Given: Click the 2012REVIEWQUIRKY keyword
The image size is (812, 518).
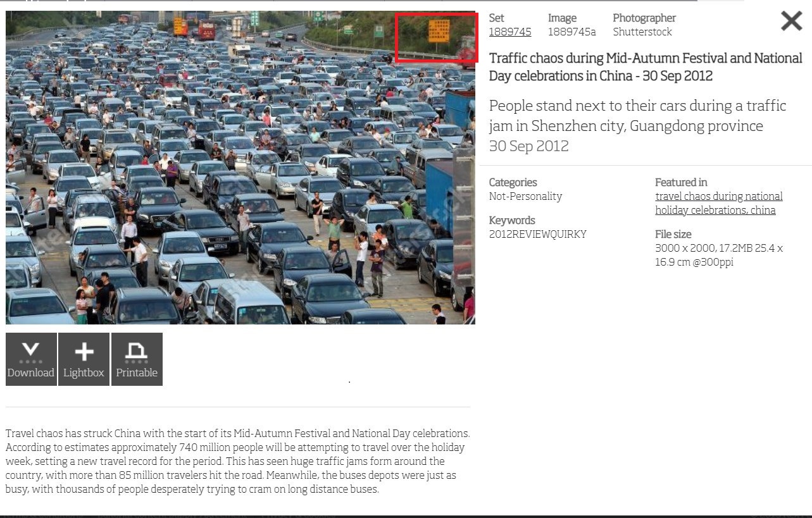Looking at the screenshot, I should coord(538,234).
